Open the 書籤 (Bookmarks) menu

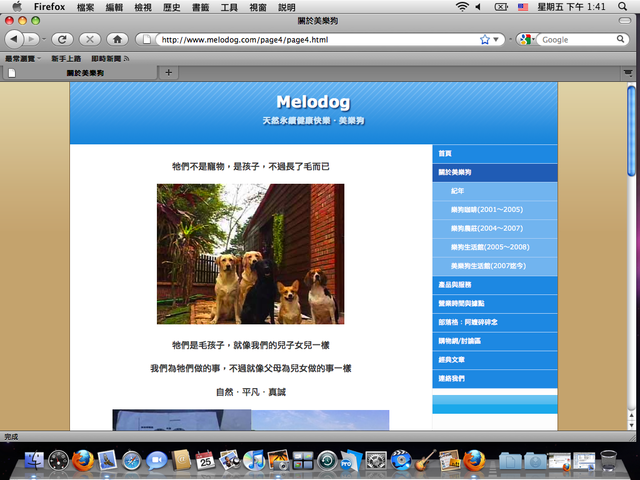point(200,7)
